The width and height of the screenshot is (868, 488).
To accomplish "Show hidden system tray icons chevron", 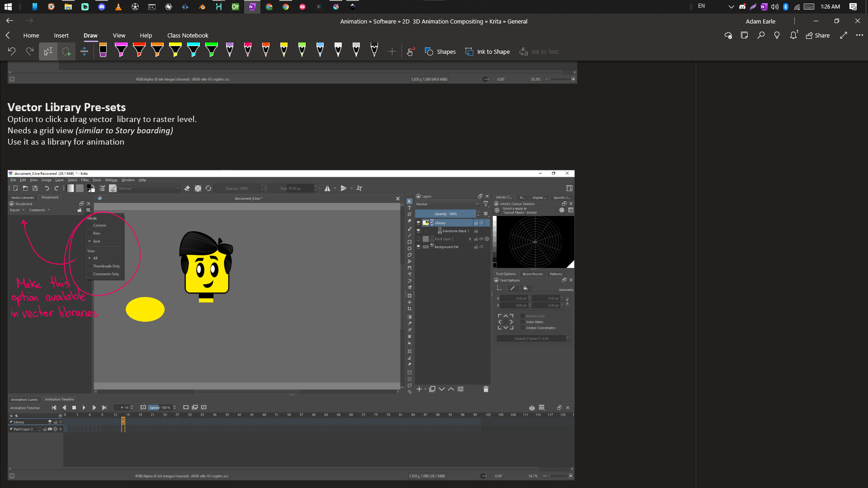I will coord(731,7).
